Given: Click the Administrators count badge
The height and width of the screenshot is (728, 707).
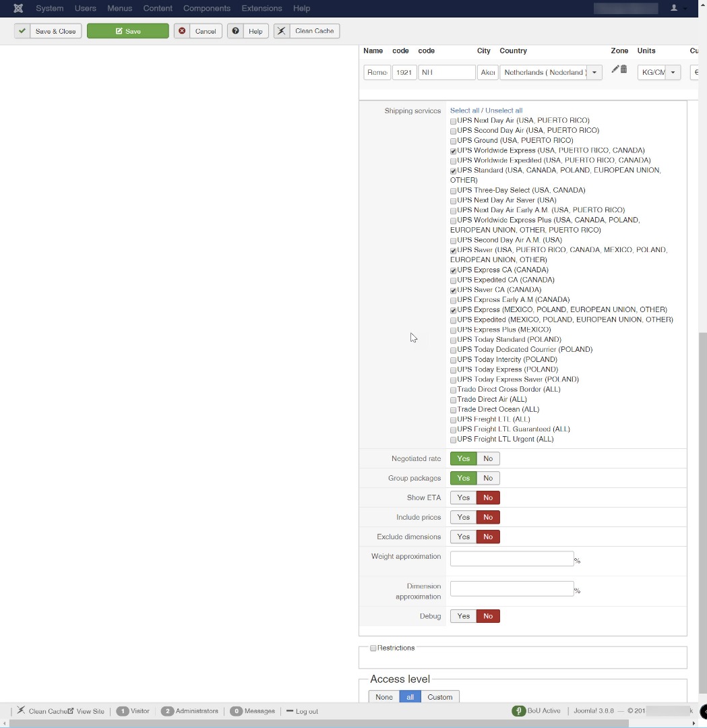Looking at the screenshot, I should coord(167,711).
